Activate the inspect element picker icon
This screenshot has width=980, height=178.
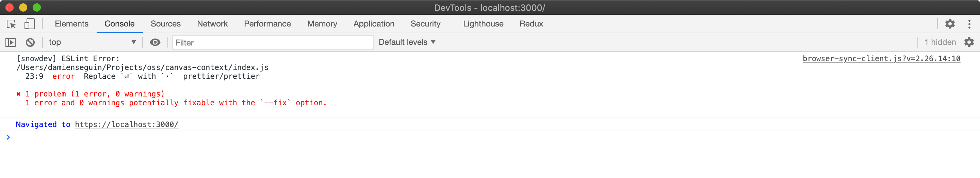coord(11,24)
